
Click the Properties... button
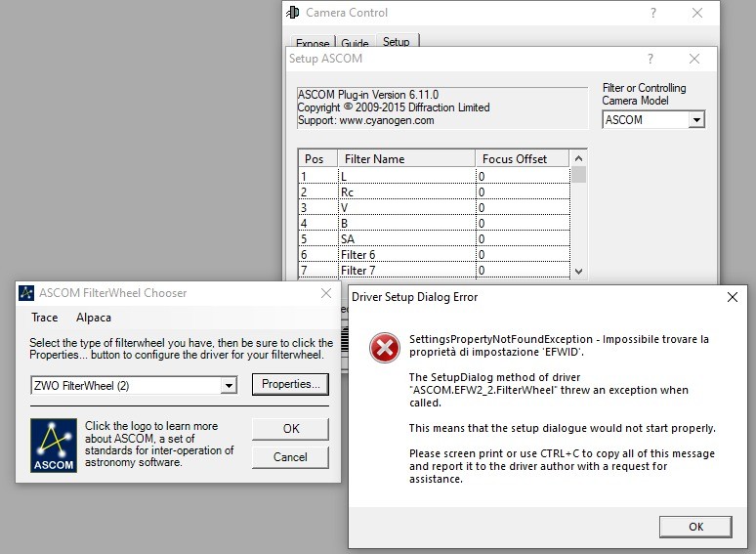[291, 385]
